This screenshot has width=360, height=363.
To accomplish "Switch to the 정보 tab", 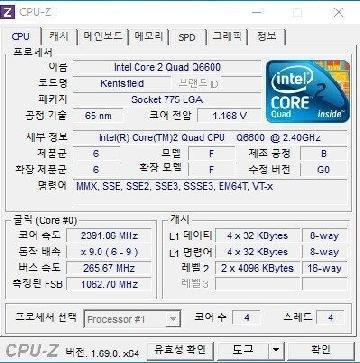I will (x=267, y=36).
